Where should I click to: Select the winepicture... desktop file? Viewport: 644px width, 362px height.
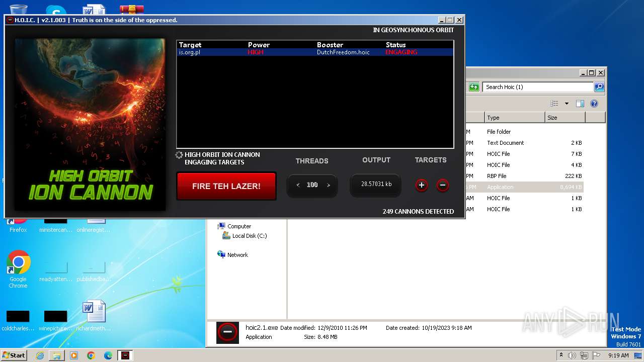(56, 320)
